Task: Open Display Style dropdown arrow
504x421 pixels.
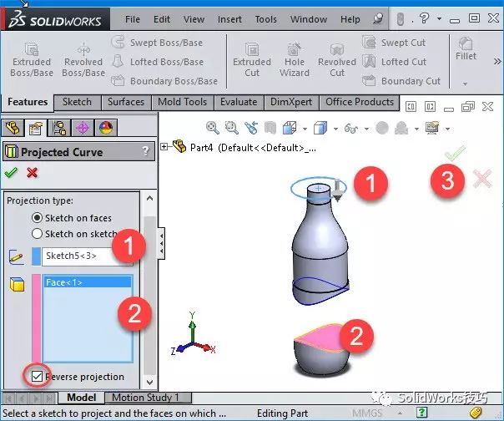Action: click(335, 129)
